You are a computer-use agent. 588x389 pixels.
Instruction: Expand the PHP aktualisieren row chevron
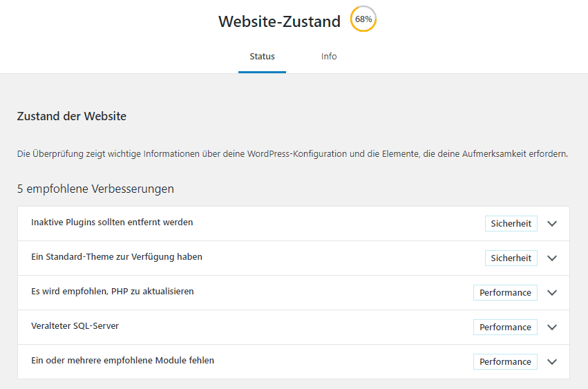click(551, 293)
